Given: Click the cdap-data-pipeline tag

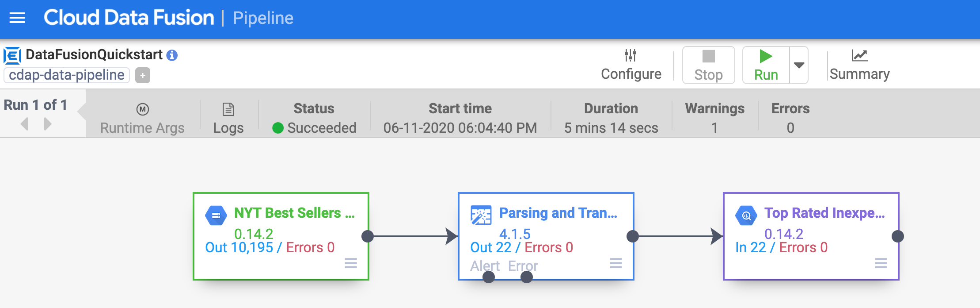Looking at the screenshot, I should [67, 75].
